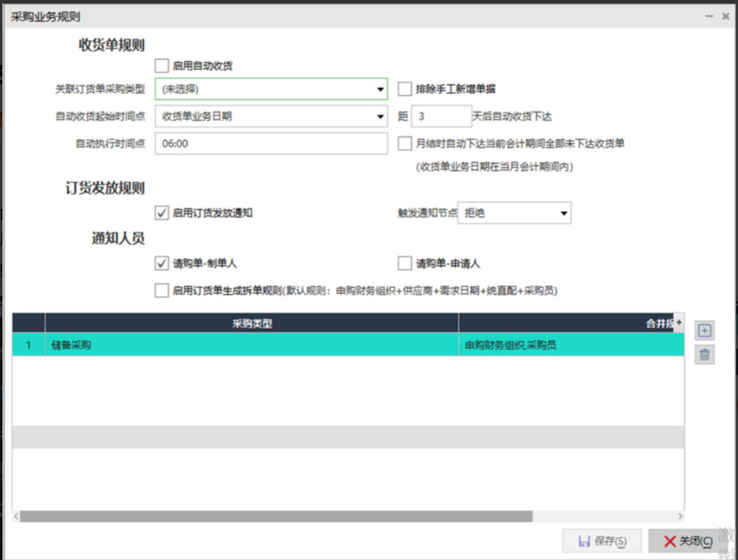Enable the 启用自动收货 checkbox

[x=161, y=66]
